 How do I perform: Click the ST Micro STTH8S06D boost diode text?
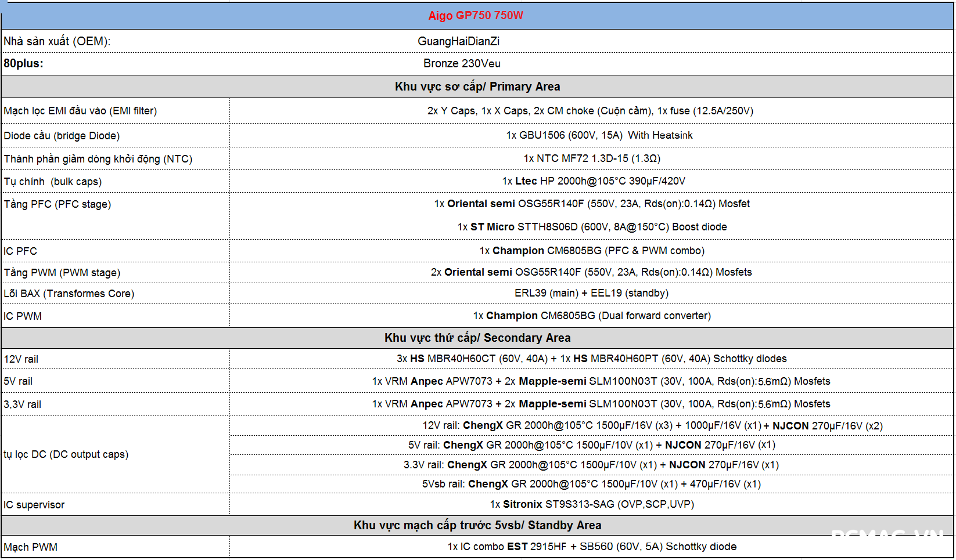click(x=591, y=227)
